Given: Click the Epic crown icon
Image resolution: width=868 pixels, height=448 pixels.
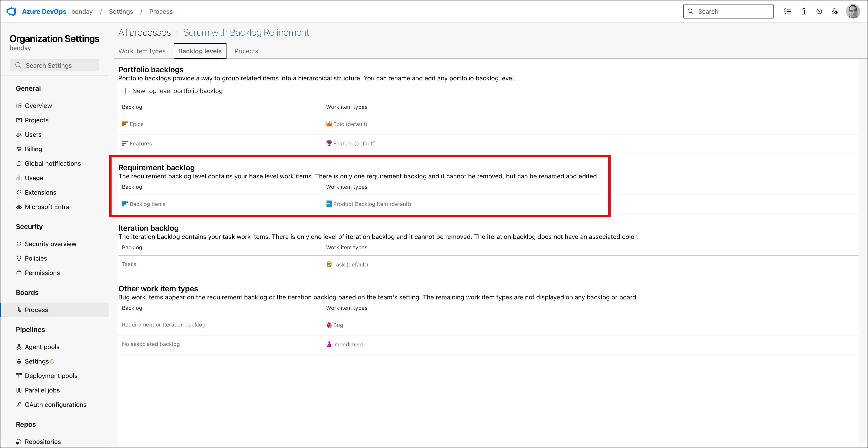Looking at the screenshot, I should point(329,124).
